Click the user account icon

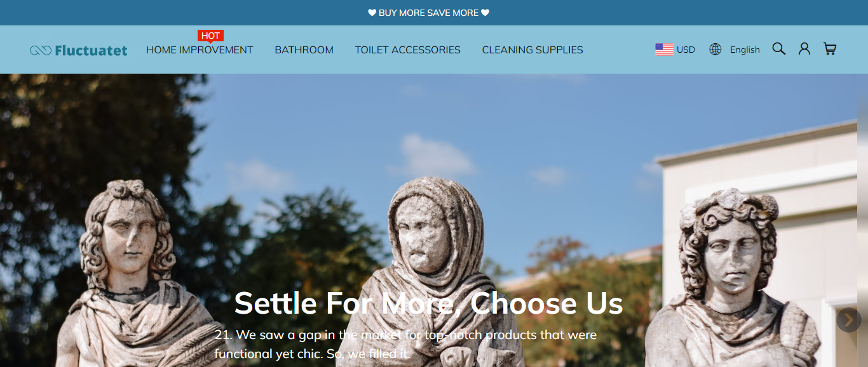tap(804, 49)
